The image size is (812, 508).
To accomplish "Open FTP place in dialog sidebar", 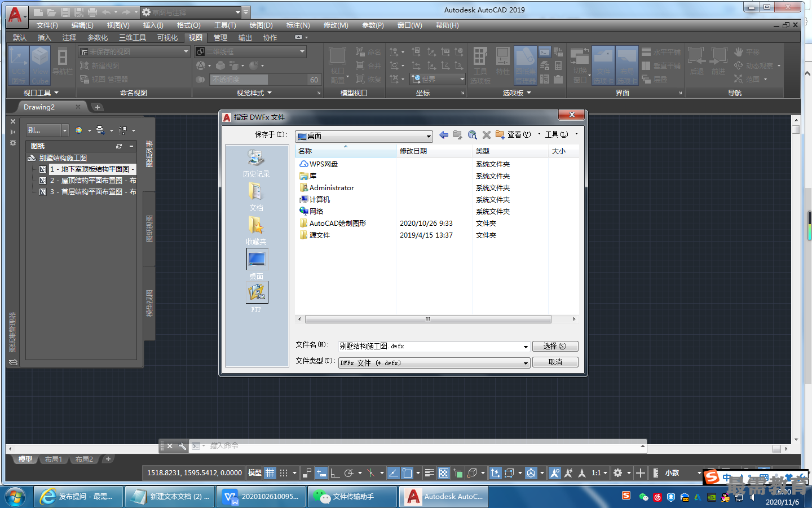I will tap(257, 297).
